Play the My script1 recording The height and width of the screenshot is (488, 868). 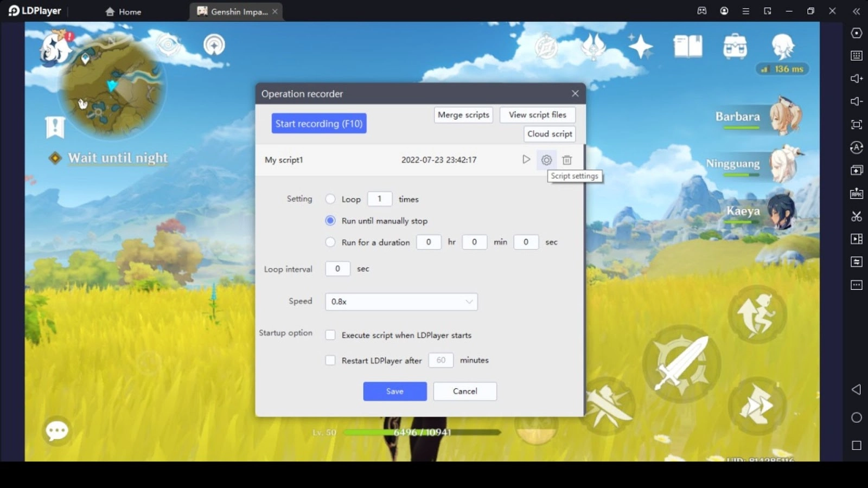[526, 159]
